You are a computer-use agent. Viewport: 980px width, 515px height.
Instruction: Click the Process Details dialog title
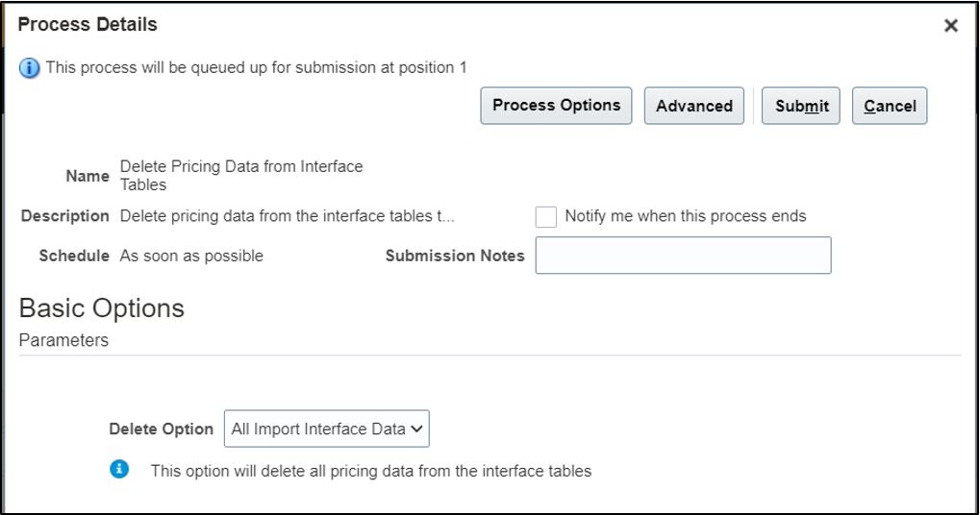pyautogui.click(x=88, y=24)
